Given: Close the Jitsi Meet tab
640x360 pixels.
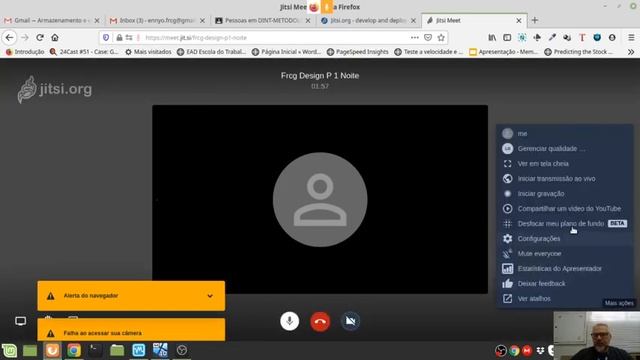Looking at the screenshot, I should tap(519, 20).
